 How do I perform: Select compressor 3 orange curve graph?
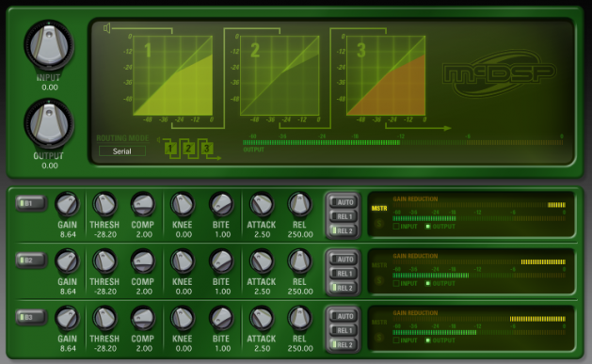tap(386, 75)
